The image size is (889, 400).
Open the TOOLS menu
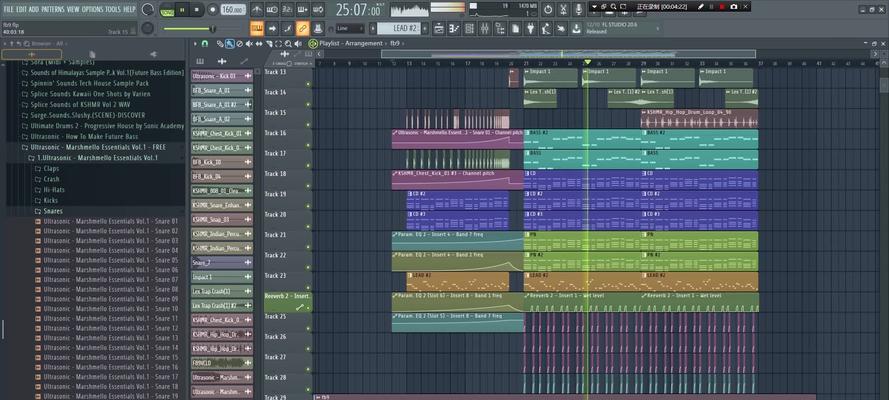point(113,9)
